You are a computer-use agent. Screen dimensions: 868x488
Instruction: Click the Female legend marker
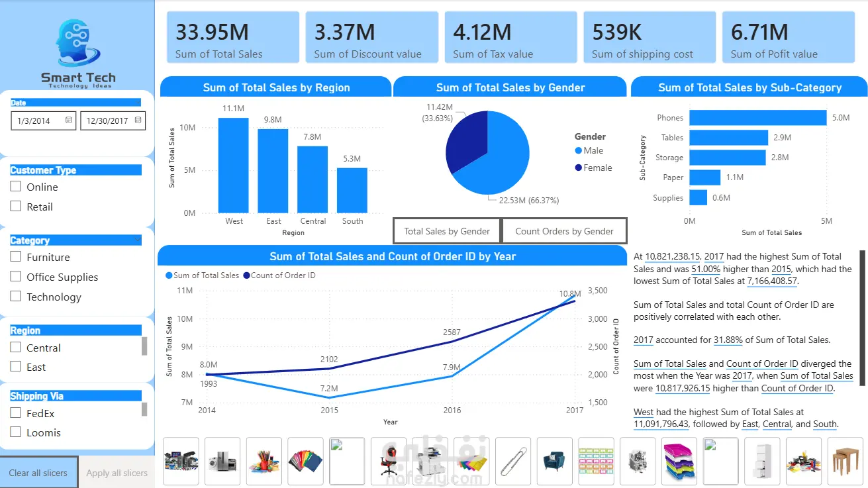pyautogui.click(x=578, y=168)
